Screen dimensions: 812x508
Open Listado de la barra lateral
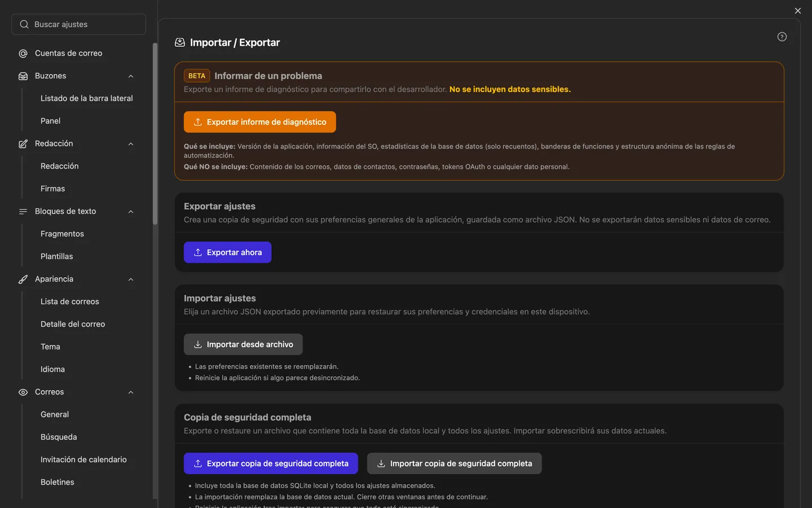tap(87, 98)
